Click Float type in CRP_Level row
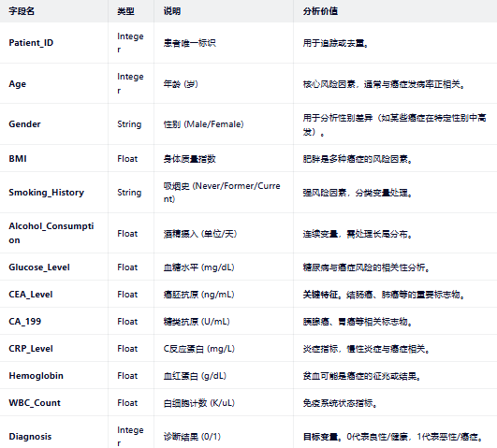Viewport: 497px width, 448px height. tap(127, 349)
